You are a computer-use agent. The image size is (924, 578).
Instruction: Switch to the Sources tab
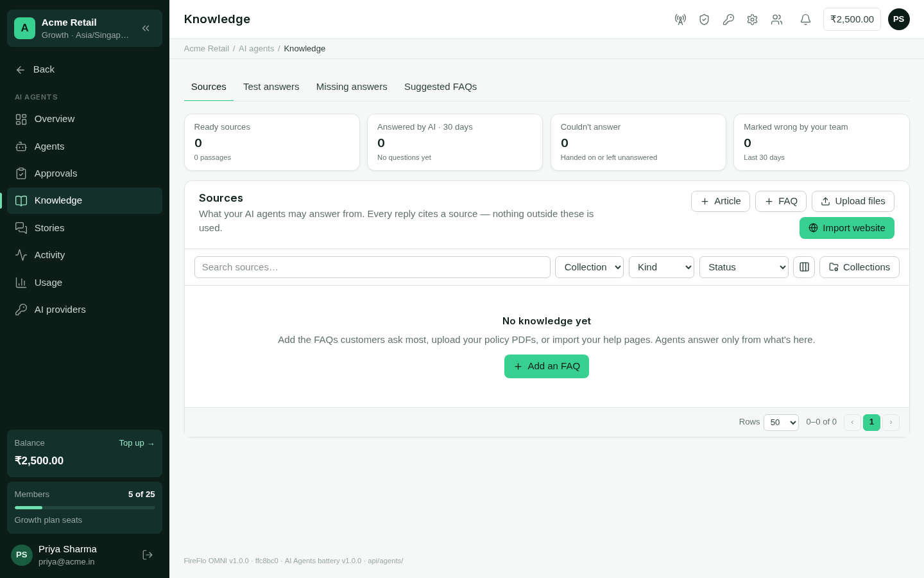point(209,87)
